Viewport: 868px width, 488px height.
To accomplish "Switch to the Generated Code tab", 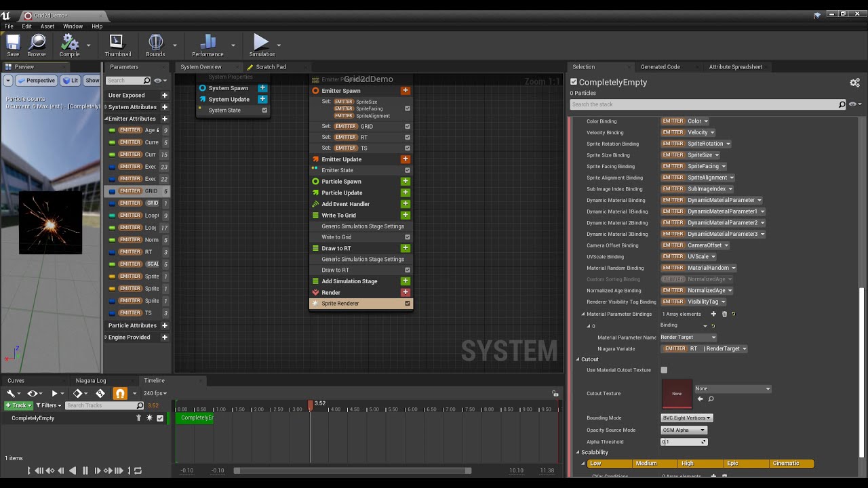I will 660,66.
